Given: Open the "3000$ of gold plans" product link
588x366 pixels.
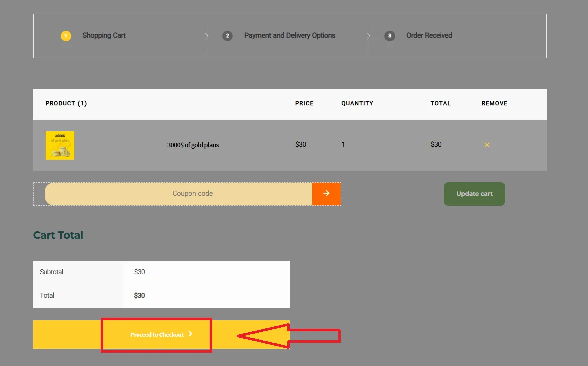Looking at the screenshot, I should 193,145.
